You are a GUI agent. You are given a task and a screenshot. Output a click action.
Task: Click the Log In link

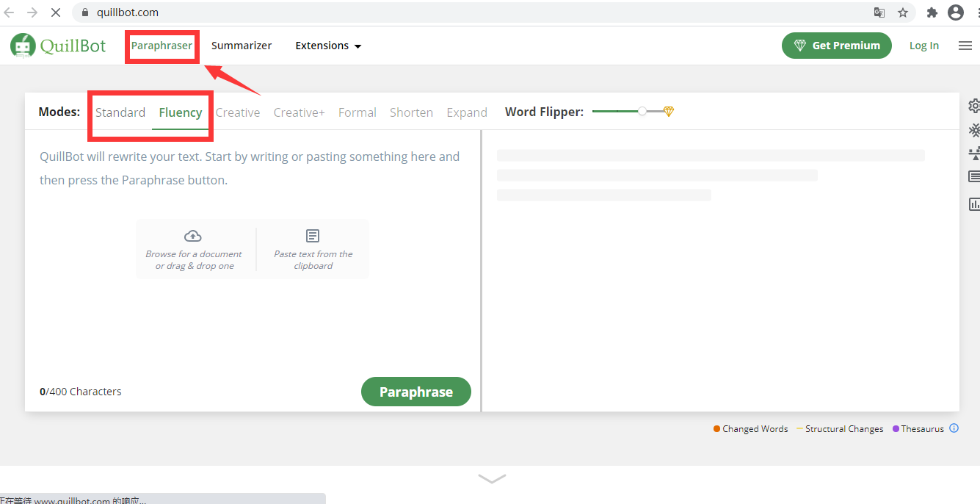click(923, 46)
